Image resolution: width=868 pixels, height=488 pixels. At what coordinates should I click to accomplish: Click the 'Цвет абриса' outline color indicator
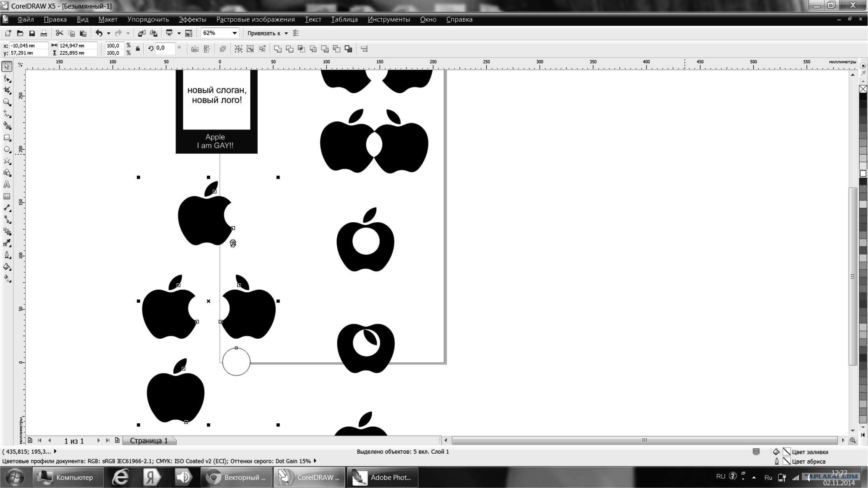pos(787,461)
